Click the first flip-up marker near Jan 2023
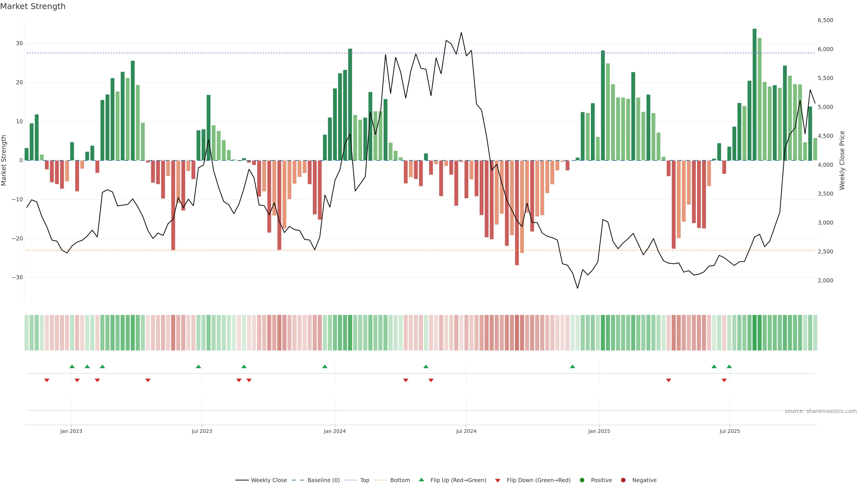 tap(72, 366)
